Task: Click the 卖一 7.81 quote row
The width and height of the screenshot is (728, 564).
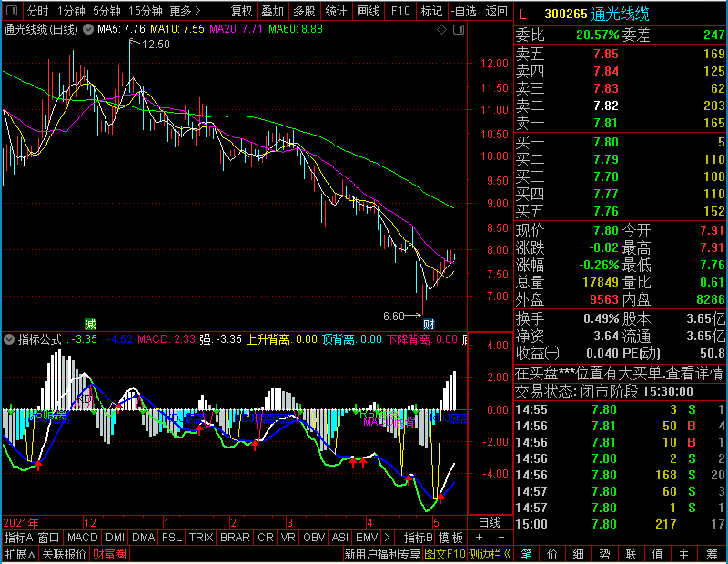Action: [x=621, y=123]
